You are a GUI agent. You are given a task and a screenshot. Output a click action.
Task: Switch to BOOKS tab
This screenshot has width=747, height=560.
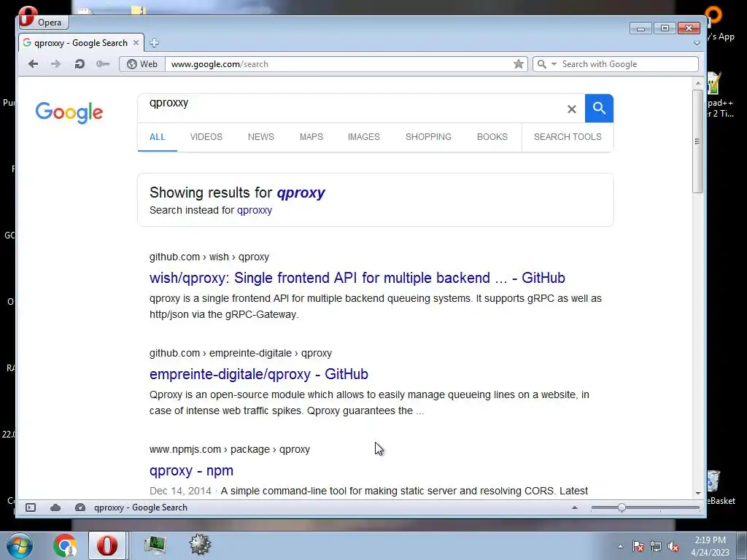[492, 137]
